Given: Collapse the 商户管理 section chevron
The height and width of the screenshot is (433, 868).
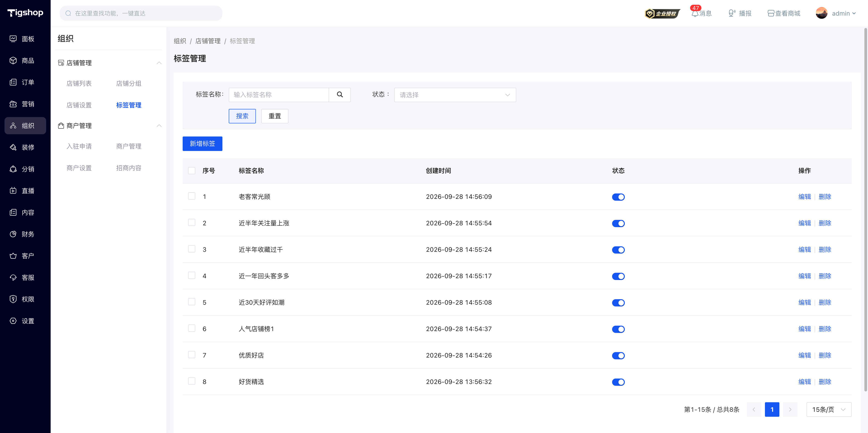Looking at the screenshot, I should click(159, 126).
